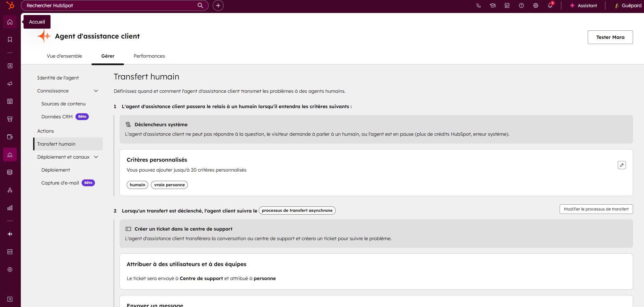Collapse Déploiement et canaux section
The width and height of the screenshot is (644, 307).
click(96, 157)
